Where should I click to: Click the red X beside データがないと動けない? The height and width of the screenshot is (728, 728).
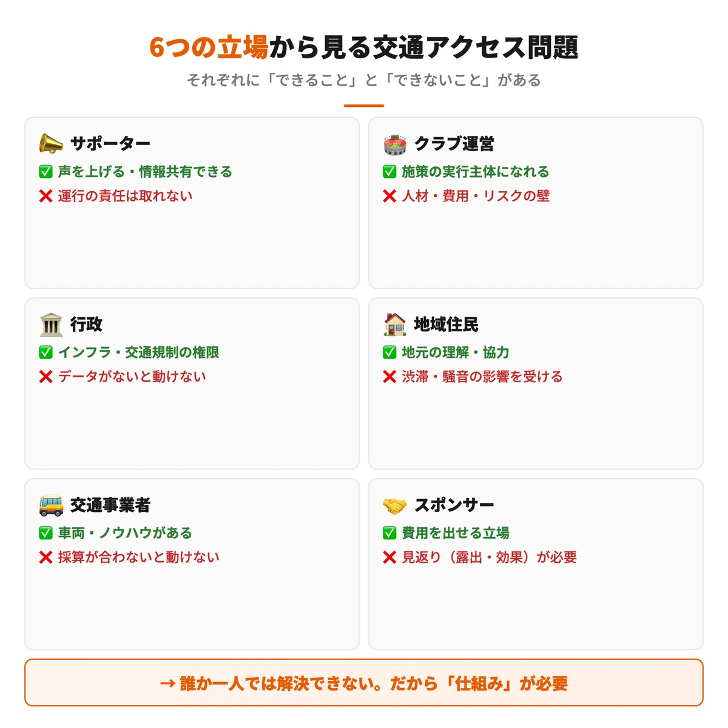45,377
